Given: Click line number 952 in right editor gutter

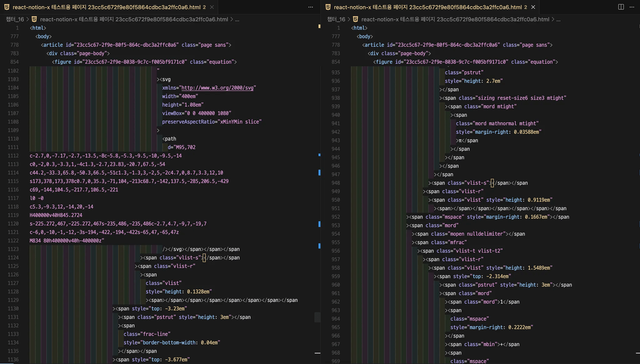Looking at the screenshot, I should 335,217.
